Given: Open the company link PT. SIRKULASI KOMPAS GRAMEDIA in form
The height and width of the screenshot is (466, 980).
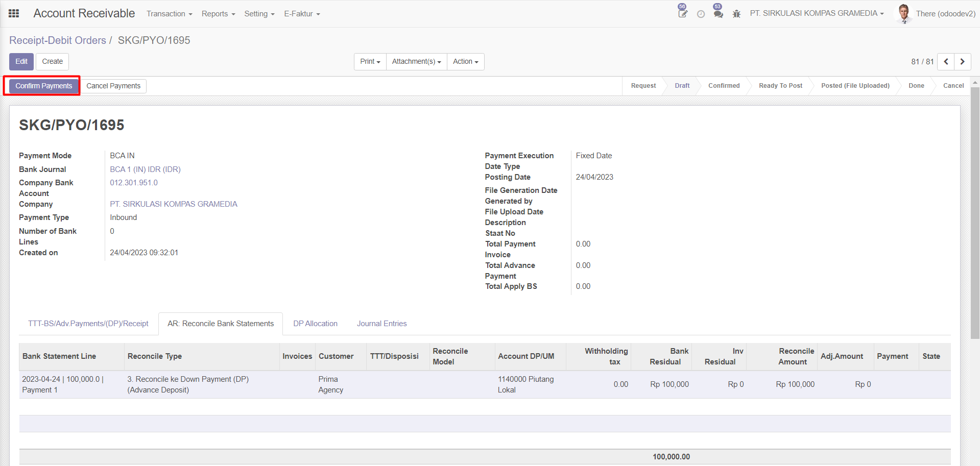Looking at the screenshot, I should tap(174, 204).
